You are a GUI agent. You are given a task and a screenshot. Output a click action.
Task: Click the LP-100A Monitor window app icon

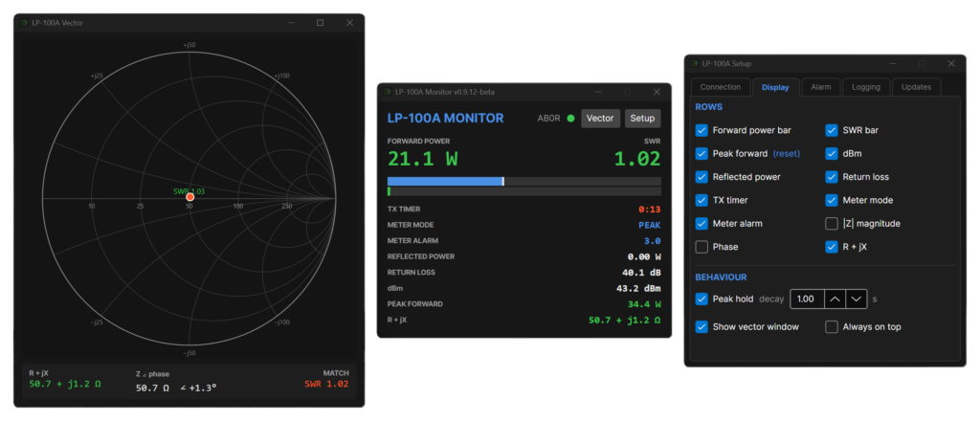[387, 92]
